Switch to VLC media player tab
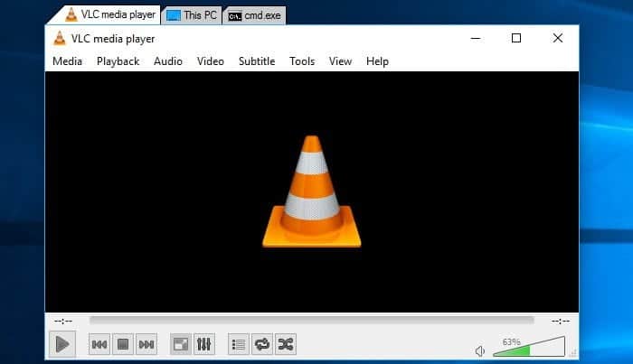This screenshot has height=364, width=633. (x=109, y=15)
